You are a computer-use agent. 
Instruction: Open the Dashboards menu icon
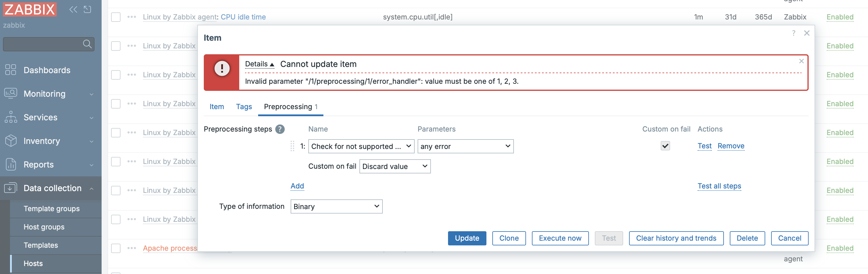(10, 70)
